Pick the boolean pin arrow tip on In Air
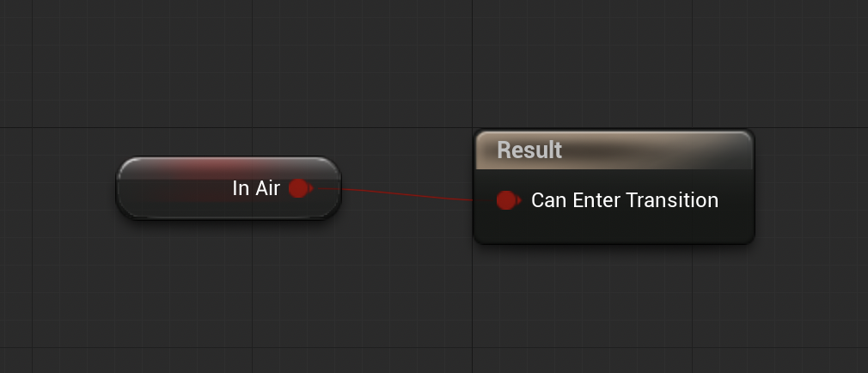Screen dimensions: 868x373 [x=311, y=188]
